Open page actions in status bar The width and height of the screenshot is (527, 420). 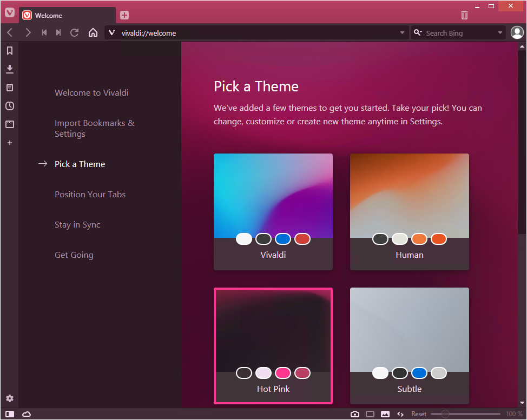tap(400, 414)
